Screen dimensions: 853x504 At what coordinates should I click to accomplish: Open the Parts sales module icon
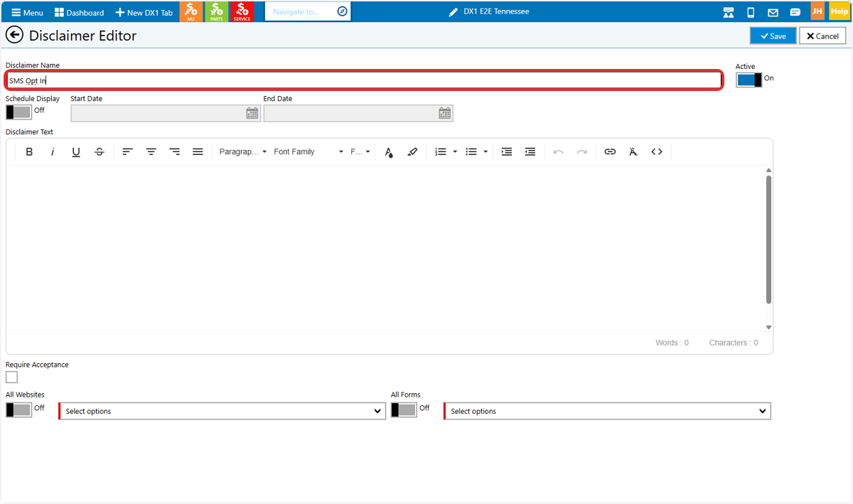[x=216, y=11]
